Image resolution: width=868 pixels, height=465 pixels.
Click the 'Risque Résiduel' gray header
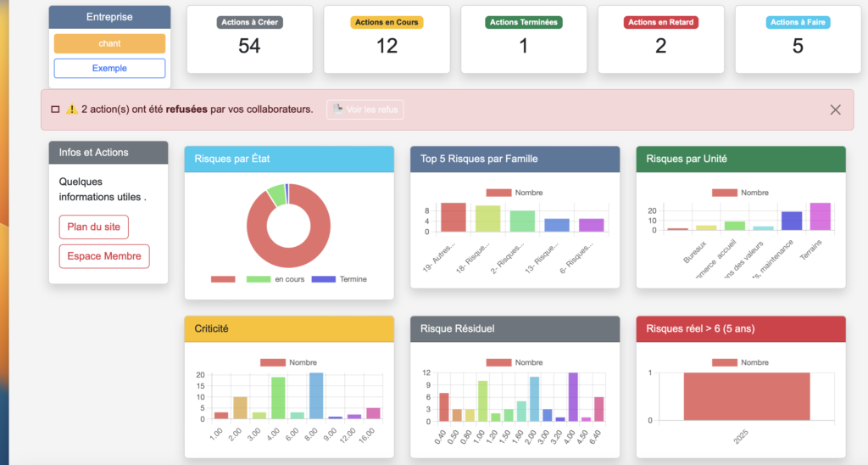[x=515, y=328]
